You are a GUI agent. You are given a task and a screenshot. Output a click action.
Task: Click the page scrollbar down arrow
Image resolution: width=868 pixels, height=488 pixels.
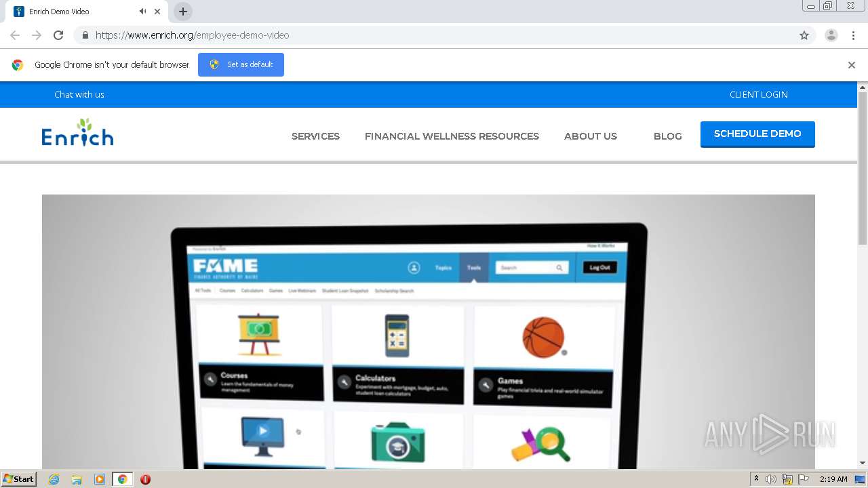tap(863, 463)
